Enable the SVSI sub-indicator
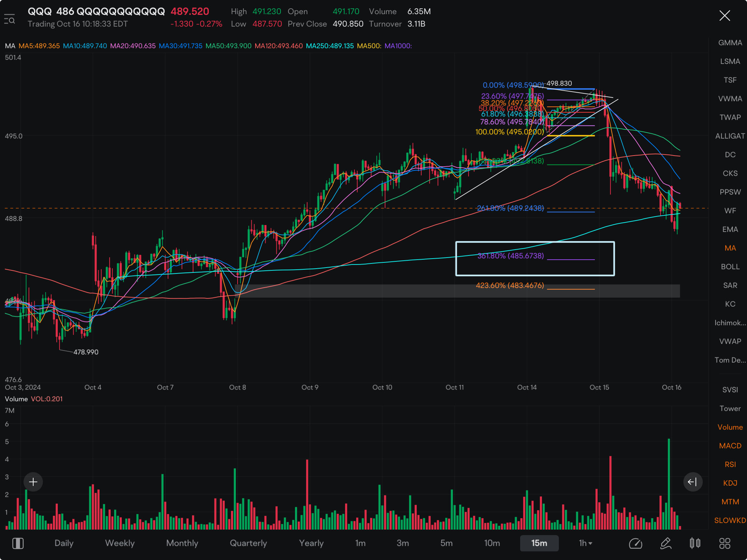Screen dimensions: 747x560 730,390
